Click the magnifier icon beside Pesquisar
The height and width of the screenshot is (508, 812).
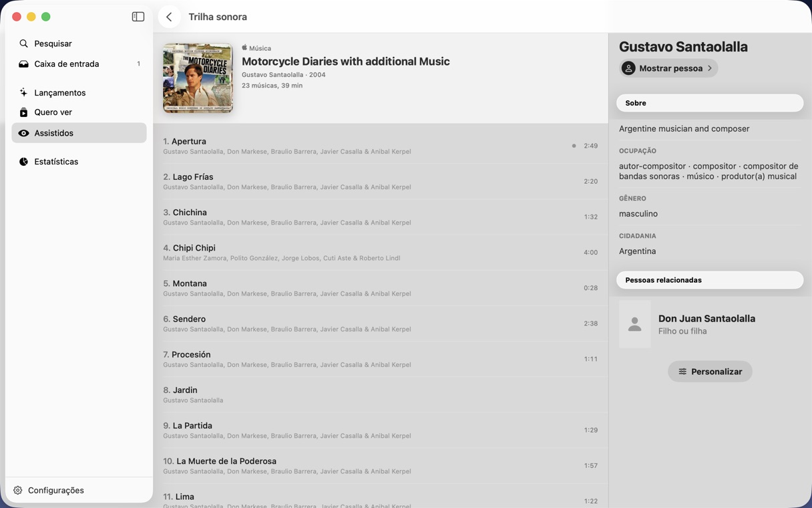click(23, 43)
